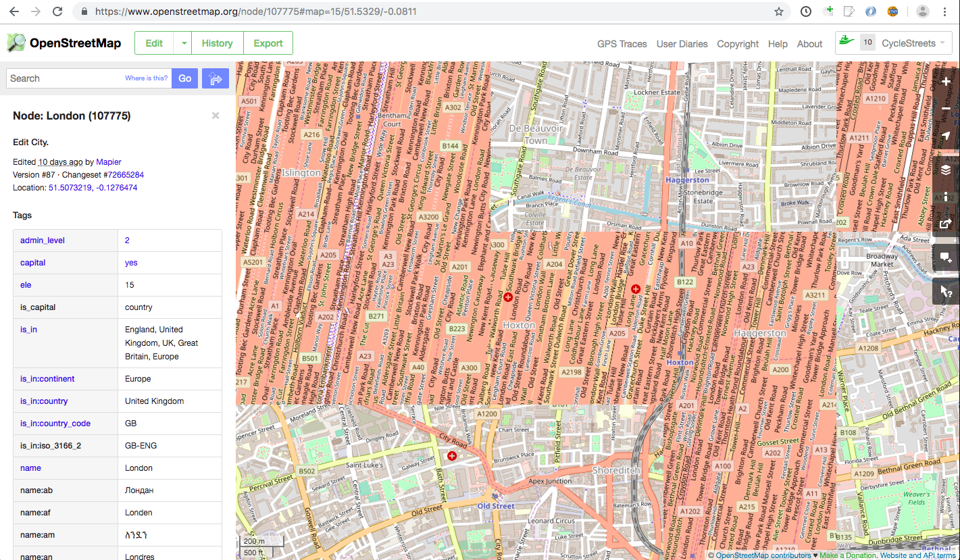Click the Mapier user link
The image size is (960, 560).
click(x=108, y=161)
